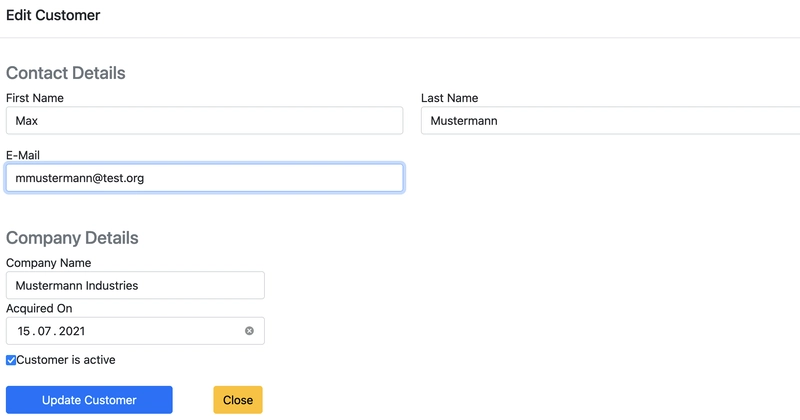Click the E-Mail label
This screenshot has width=800, height=420.
[23, 155]
